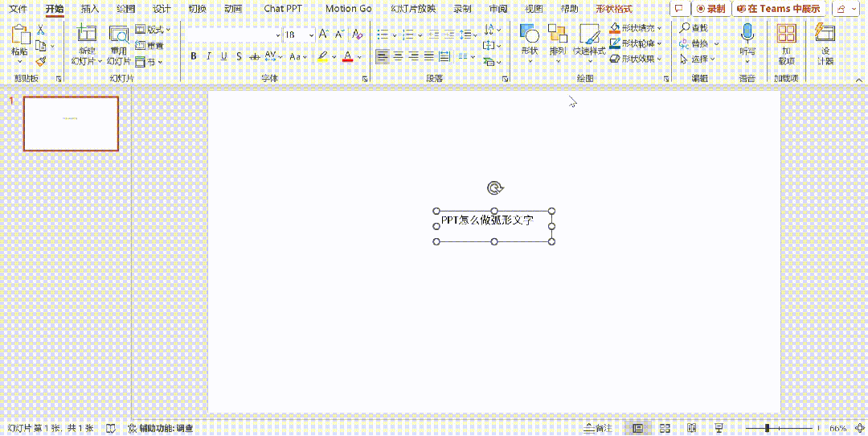The width and height of the screenshot is (868, 436).
Task: Apply the yellow text highlight color
Action: click(323, 56)
